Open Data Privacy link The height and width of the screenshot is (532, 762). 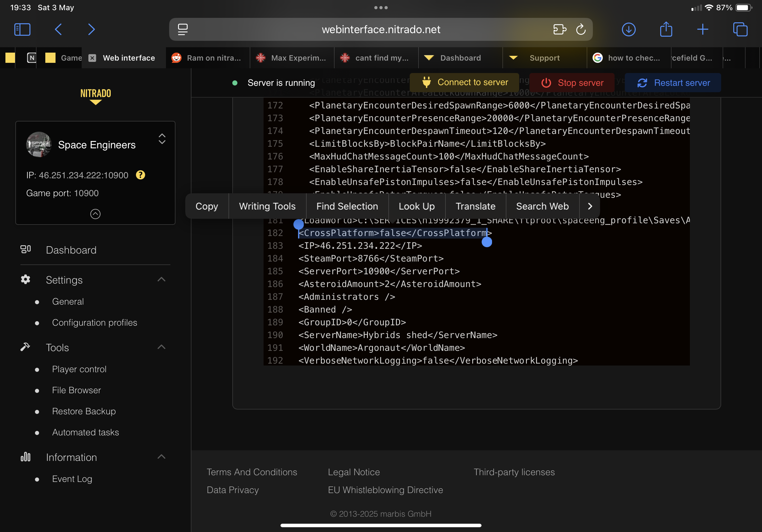pyautogui.click(x=232, y=490)
